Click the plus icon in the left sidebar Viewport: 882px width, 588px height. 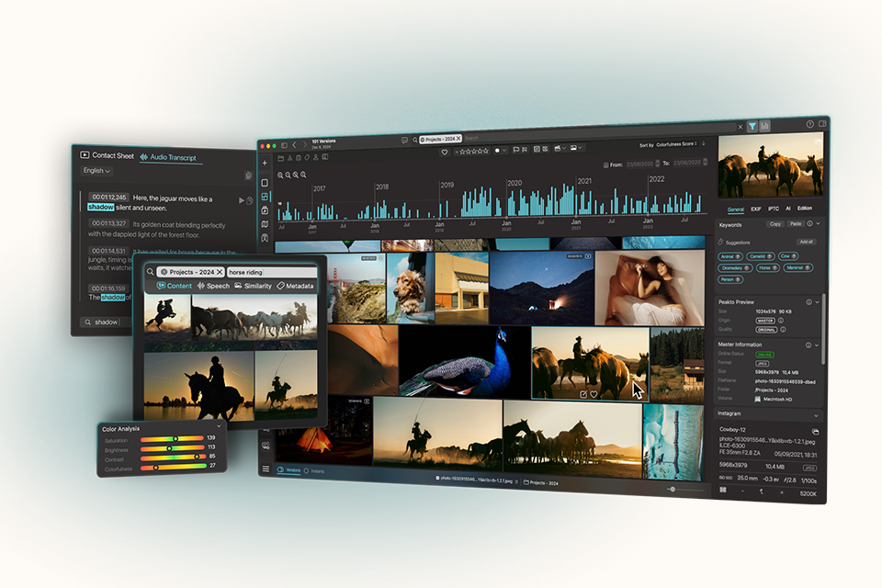[265, 163]
